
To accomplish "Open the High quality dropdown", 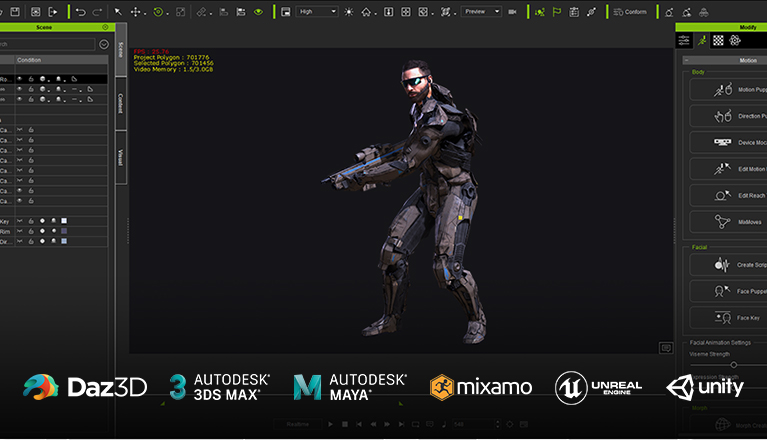I will (x=316, y=11).
